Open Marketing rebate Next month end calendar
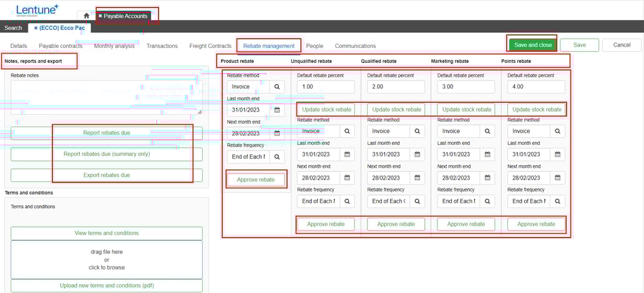Image resolution: width=644 pixels, height=293 pixels. pyautogui.click(x=487, y=178)
